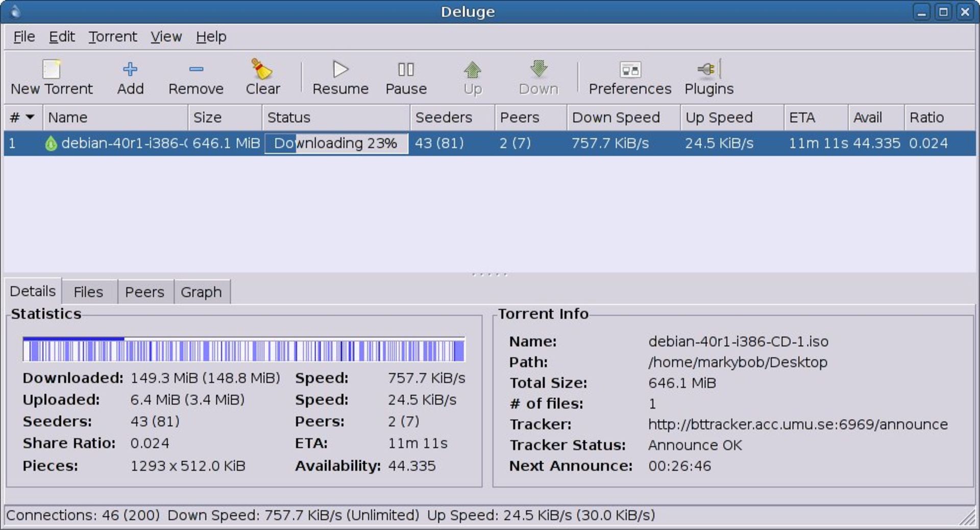980x530 pixels.
Task: Open the Torrent menu
Action: pyautogui.click(x=112, y=37)
